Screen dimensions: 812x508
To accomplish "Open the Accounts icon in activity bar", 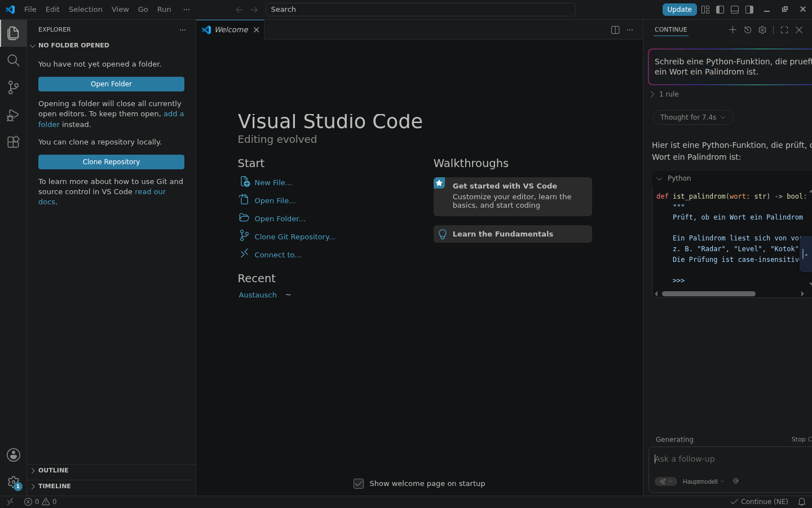I will tap(13, 455).
